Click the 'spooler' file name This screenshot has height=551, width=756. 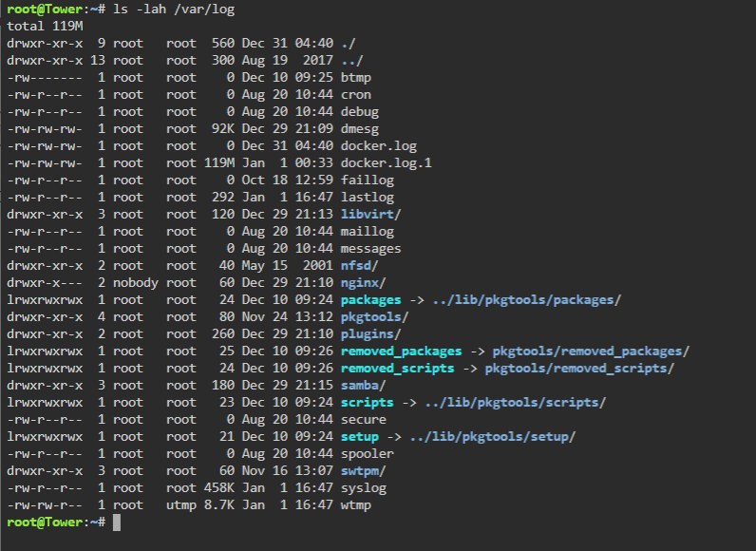pyautogui.click(x=368, y=454)
